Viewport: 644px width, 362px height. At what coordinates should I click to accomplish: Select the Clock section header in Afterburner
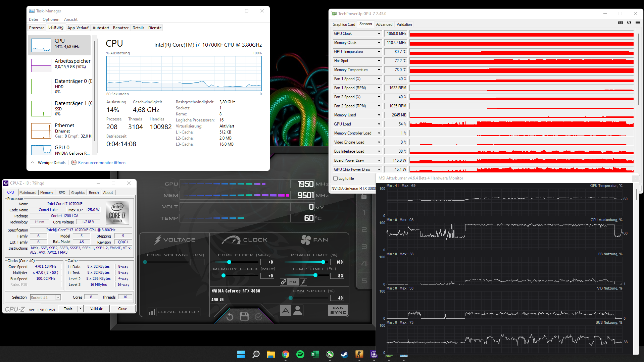pos(244,240)
